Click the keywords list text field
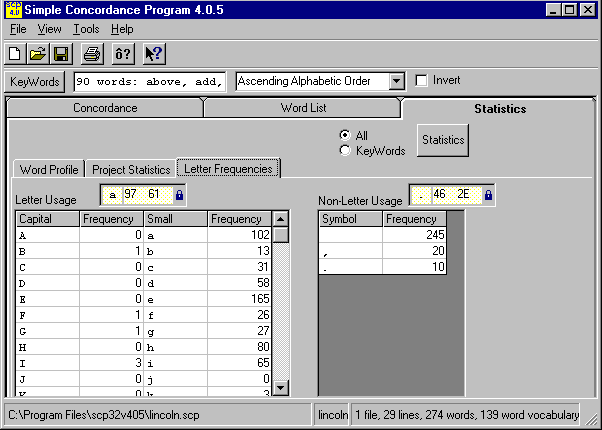Viewport: 602px width, 430px height. click(150, 81)
